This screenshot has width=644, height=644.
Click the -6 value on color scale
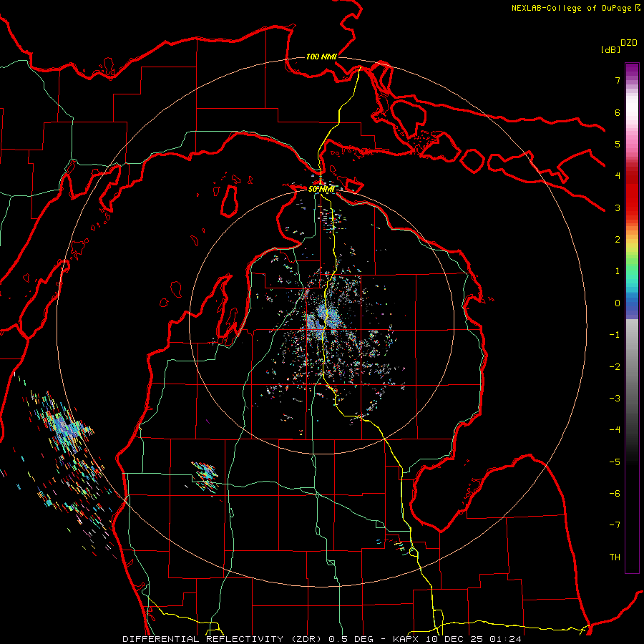coord(615,494)
